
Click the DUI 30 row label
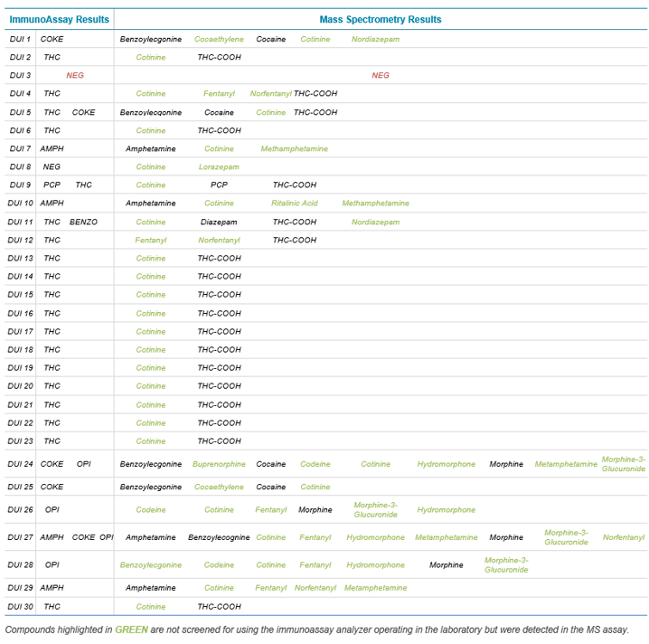pos(20,607)
